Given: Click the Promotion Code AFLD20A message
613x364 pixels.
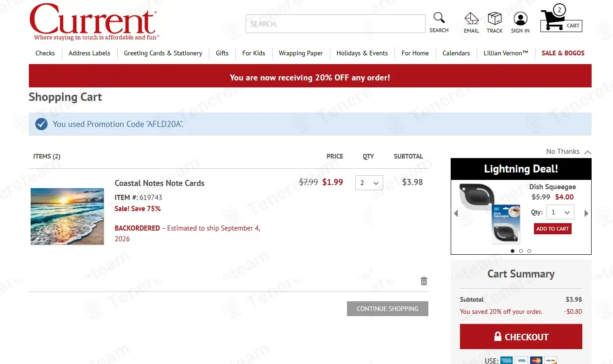Looking at the screenshot, I should 118,124.
